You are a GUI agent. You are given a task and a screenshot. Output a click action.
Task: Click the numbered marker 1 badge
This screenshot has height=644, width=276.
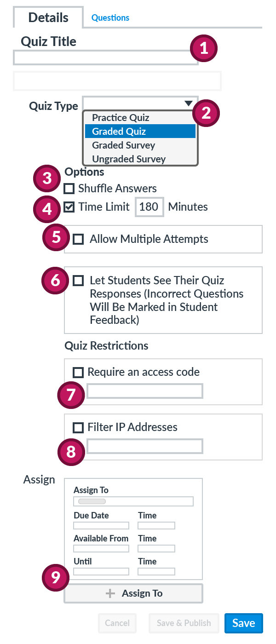coord(204,49)
